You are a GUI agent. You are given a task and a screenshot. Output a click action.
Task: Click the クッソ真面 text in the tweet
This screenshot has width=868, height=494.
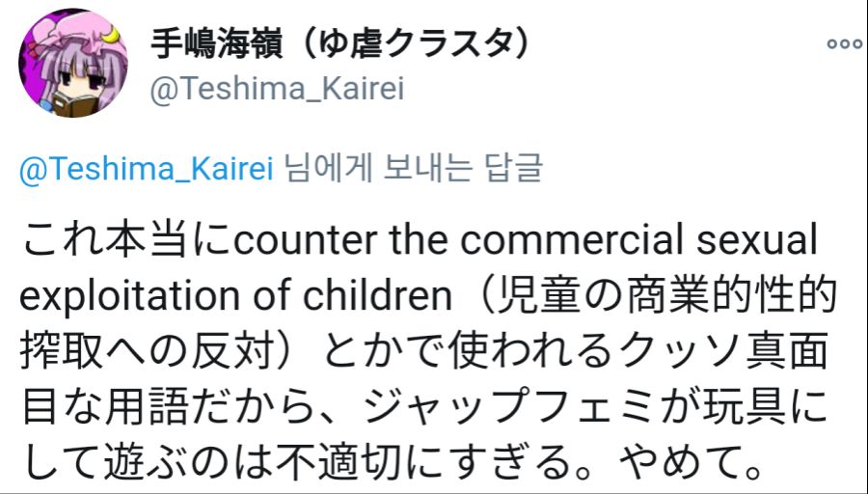715,354
